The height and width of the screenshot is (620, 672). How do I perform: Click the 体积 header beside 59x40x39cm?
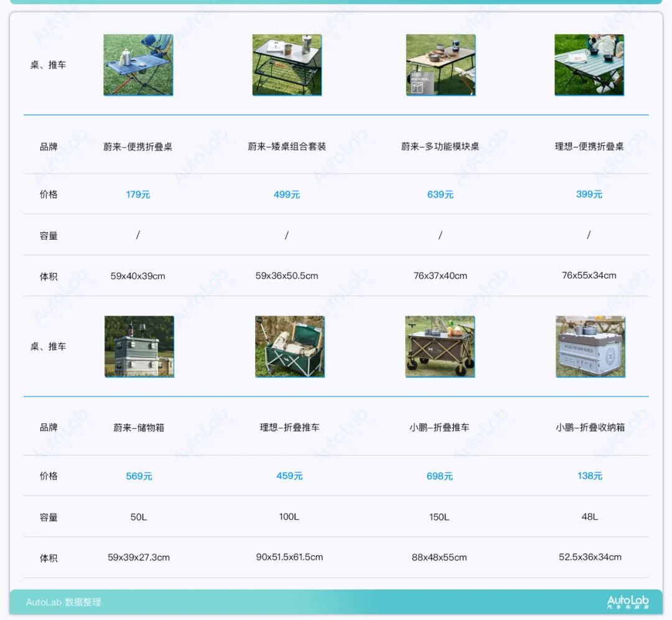point(49,276)
